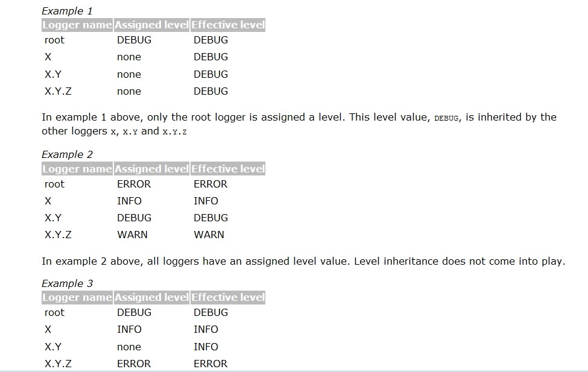Click assigned INFO for X in Example 2
The image size is (588, 372).
click(x=130, y=201)
